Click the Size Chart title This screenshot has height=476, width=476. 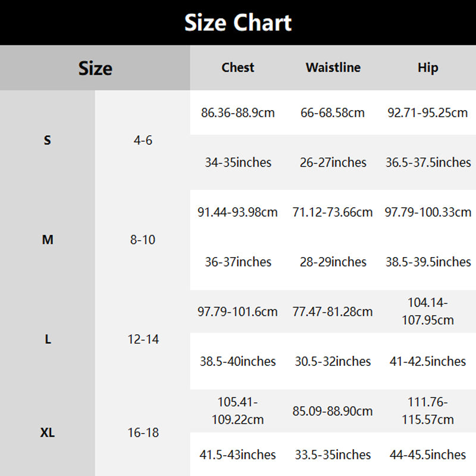tap(238, 23)
